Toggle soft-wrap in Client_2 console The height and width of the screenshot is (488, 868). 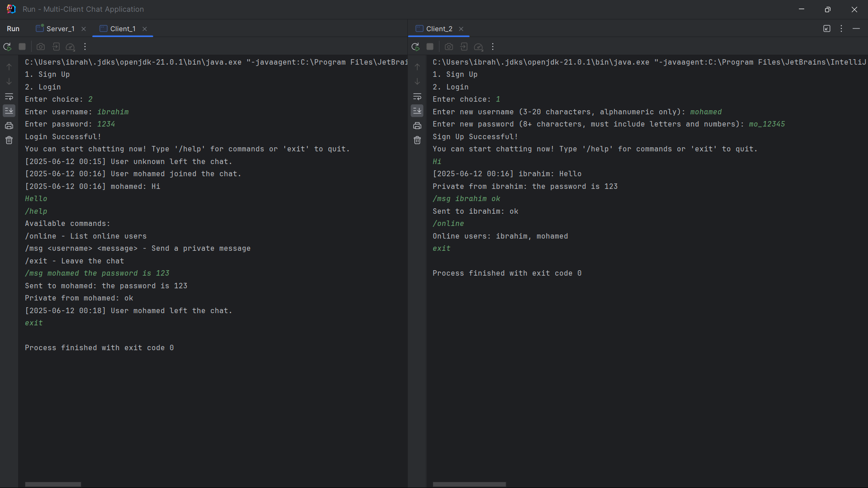point(417,97)
